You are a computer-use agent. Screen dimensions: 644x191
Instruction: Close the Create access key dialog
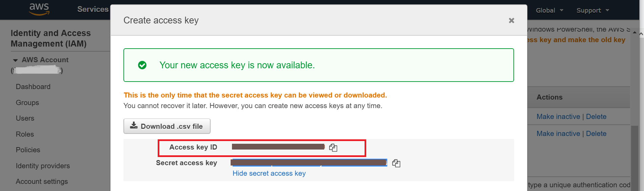511,21
